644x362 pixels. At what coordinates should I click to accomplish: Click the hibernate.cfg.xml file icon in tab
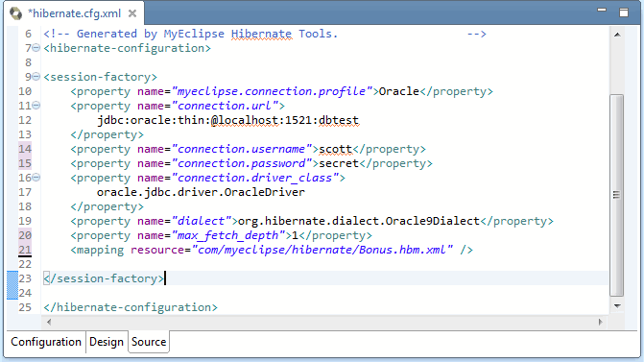(x=15, y=13)
